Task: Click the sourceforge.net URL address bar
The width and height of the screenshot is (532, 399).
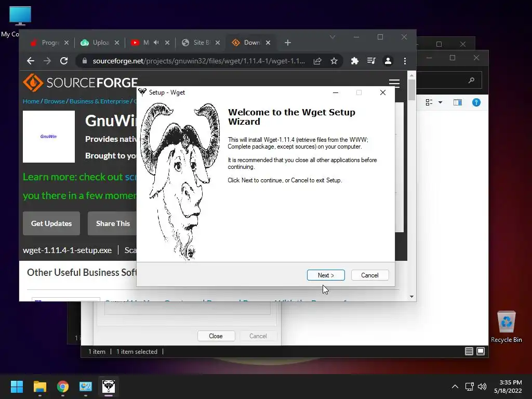Action: click(x=198, y=61)
